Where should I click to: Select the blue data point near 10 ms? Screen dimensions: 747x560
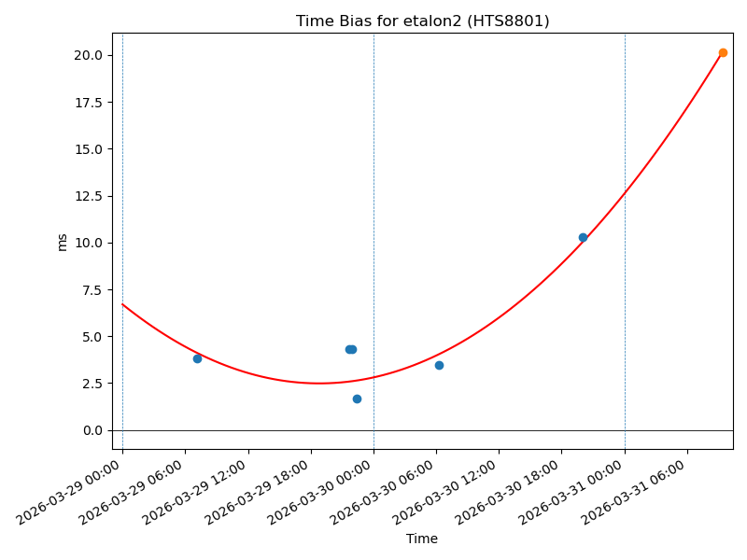click(583, 237)
